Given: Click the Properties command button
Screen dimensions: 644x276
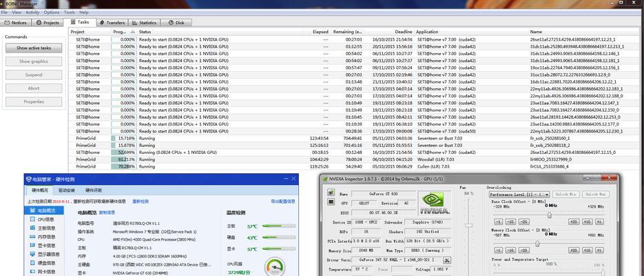Looking at the screenshot, I should click(34, 101).
